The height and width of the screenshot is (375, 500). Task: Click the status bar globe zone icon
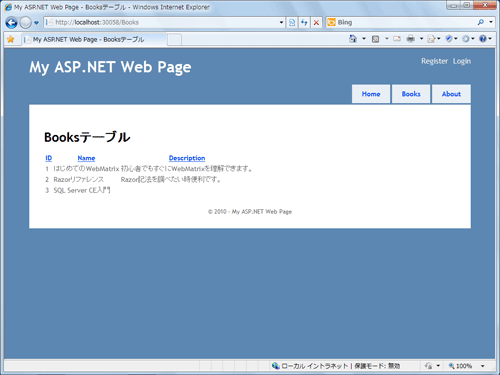click(x=275, y=366)
